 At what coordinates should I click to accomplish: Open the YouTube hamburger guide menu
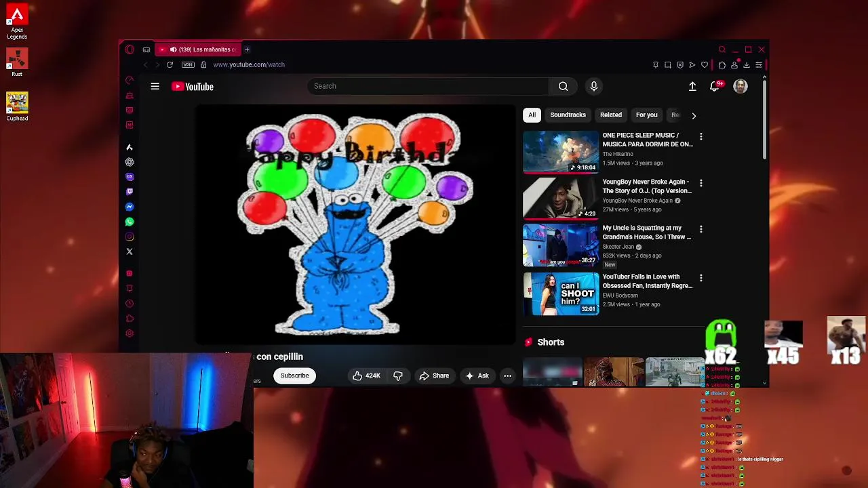point(155,86)
